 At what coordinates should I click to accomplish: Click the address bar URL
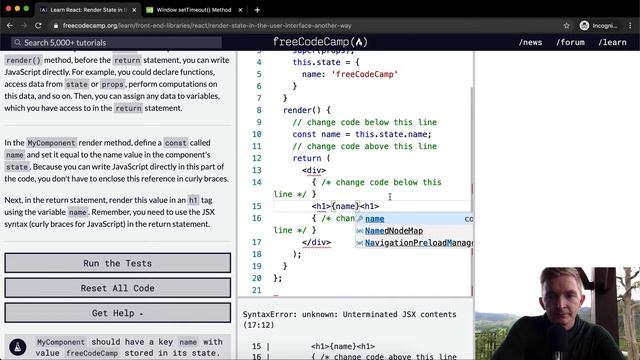tap(207, 26)
